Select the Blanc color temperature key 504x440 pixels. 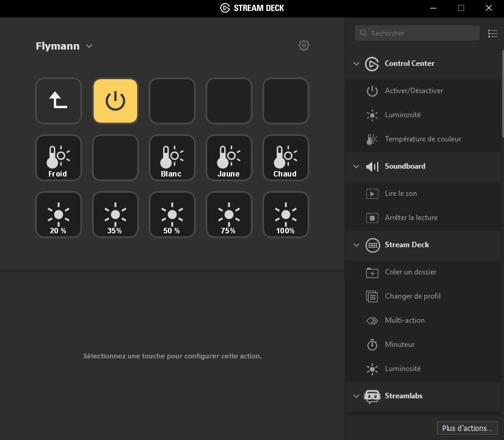point(172,158)
